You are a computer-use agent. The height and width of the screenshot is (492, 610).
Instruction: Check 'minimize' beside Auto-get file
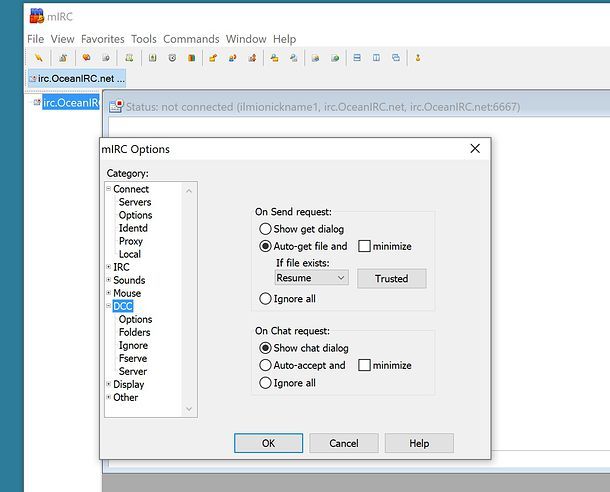coord(364,246)
